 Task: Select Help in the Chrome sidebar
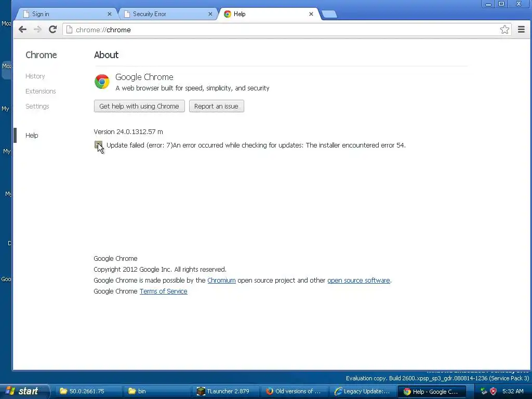[x=32, y=136]
